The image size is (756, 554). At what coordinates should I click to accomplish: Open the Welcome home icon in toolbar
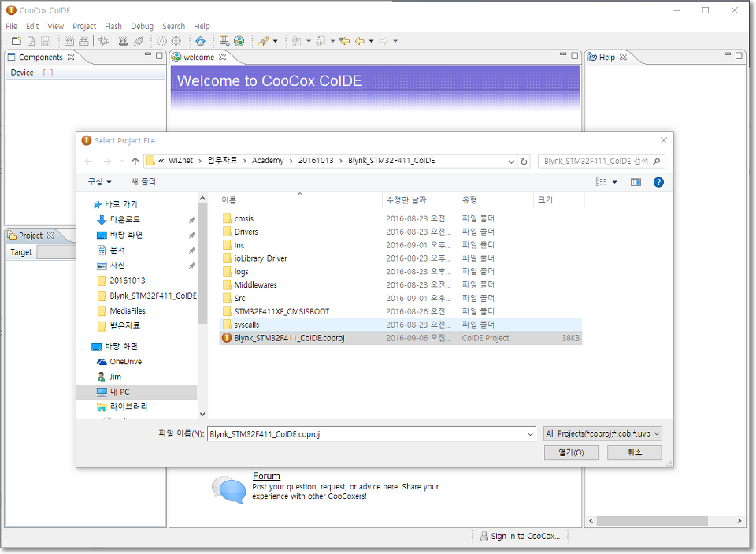(200, 41)
